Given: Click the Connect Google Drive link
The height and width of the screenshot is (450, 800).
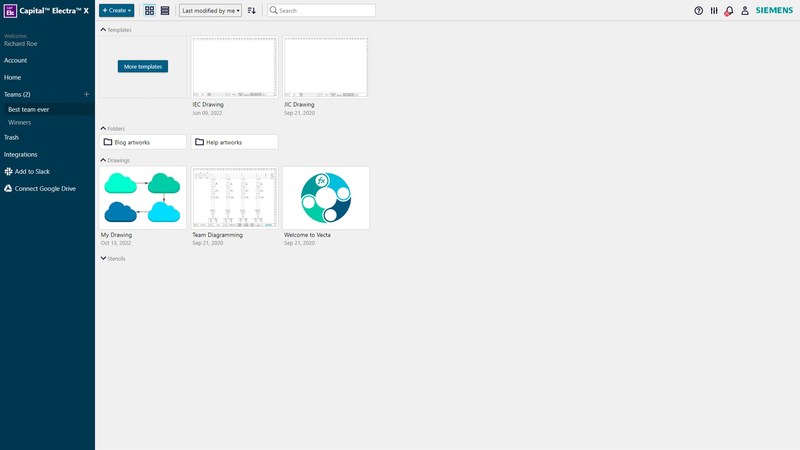Looking at the screenshot, I should tap(45, 188).
